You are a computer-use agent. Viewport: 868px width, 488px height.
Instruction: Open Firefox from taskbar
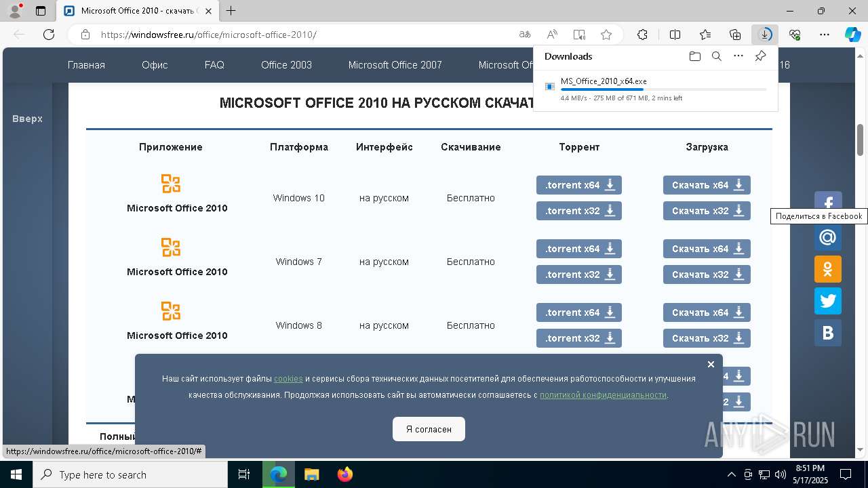(345, 474)
